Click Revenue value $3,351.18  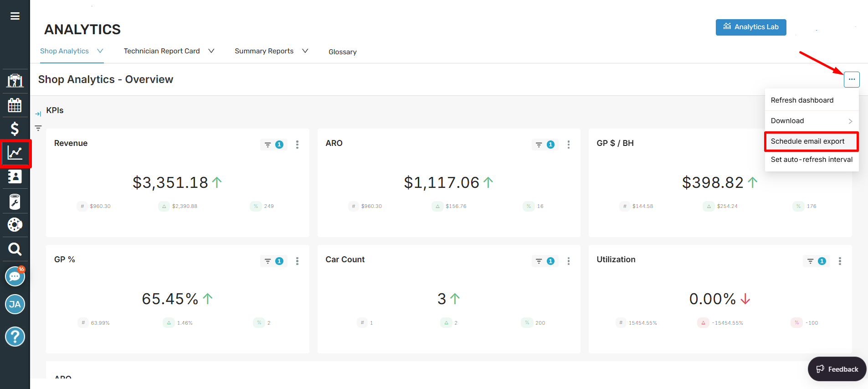(170, 182)
